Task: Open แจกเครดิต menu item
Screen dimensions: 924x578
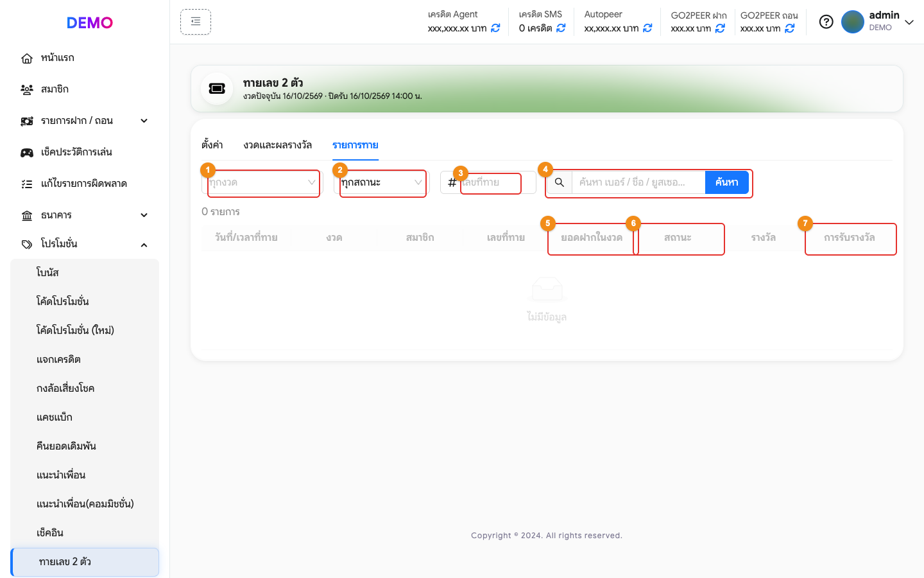Action: [85, 359]
